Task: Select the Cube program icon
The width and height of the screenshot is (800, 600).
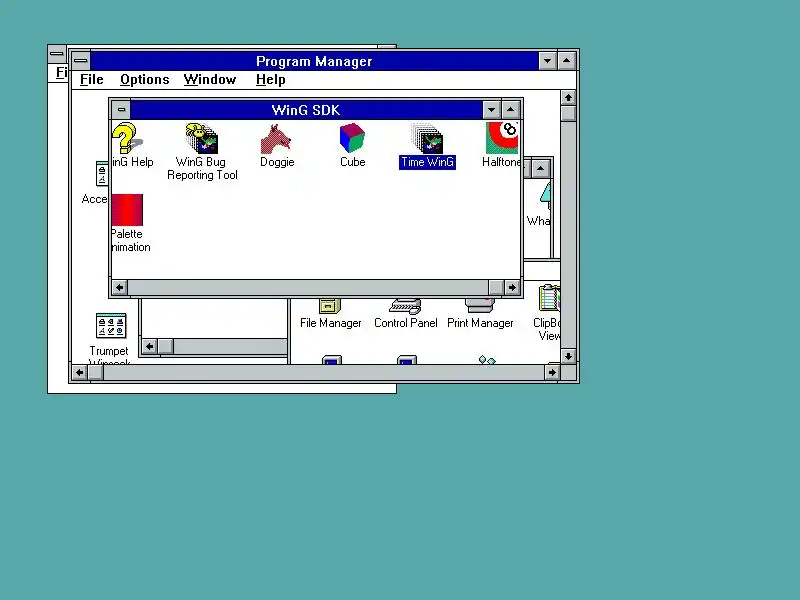Action: 352,138
